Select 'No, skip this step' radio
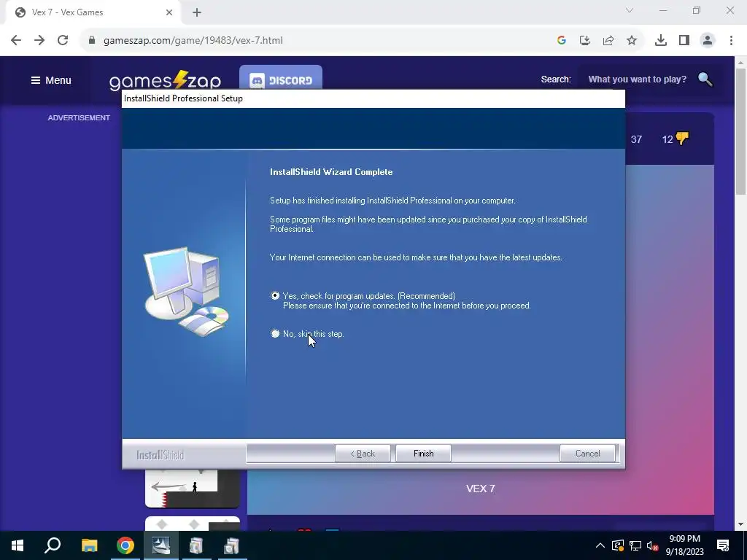Screen dimensions: 747x560 click(275, 334)
